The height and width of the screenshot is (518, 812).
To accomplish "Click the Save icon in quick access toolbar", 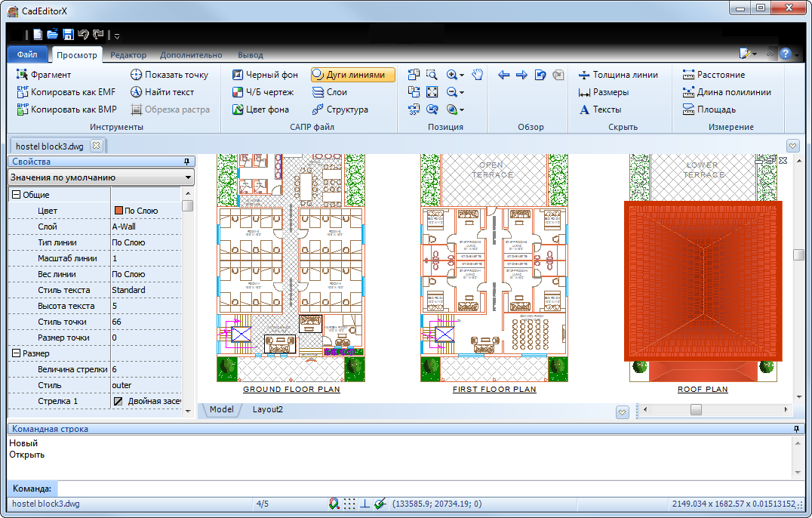I will point(68,35).
